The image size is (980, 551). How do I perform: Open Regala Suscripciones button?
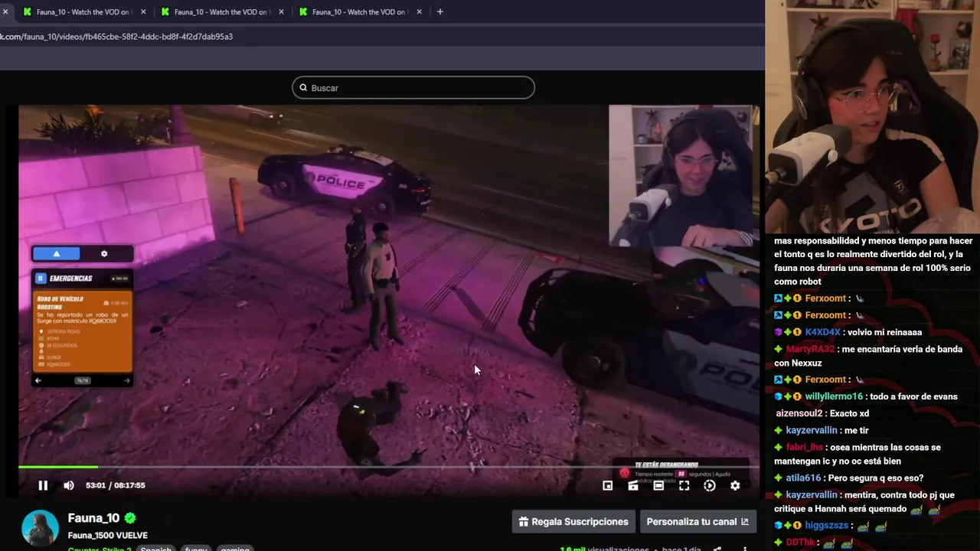click(573, 522)
